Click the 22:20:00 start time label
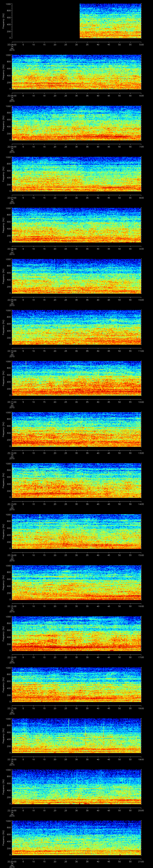Screen dimensions: 153x868 point(12,861)
